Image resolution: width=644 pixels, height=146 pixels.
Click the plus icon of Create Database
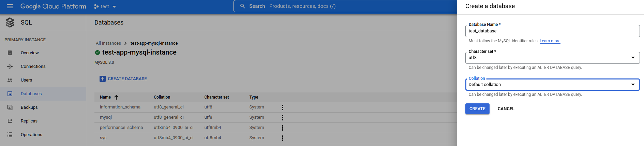click(x=103, y=79)
